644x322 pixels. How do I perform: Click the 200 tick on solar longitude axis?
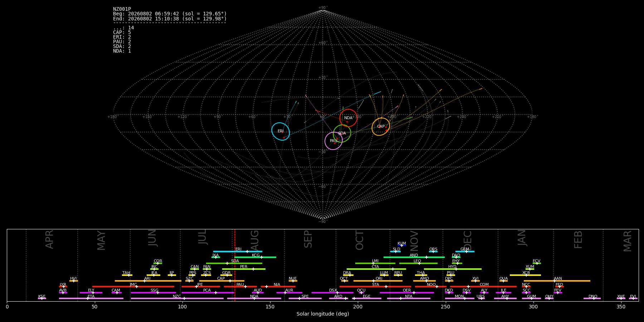pos(358,307)
